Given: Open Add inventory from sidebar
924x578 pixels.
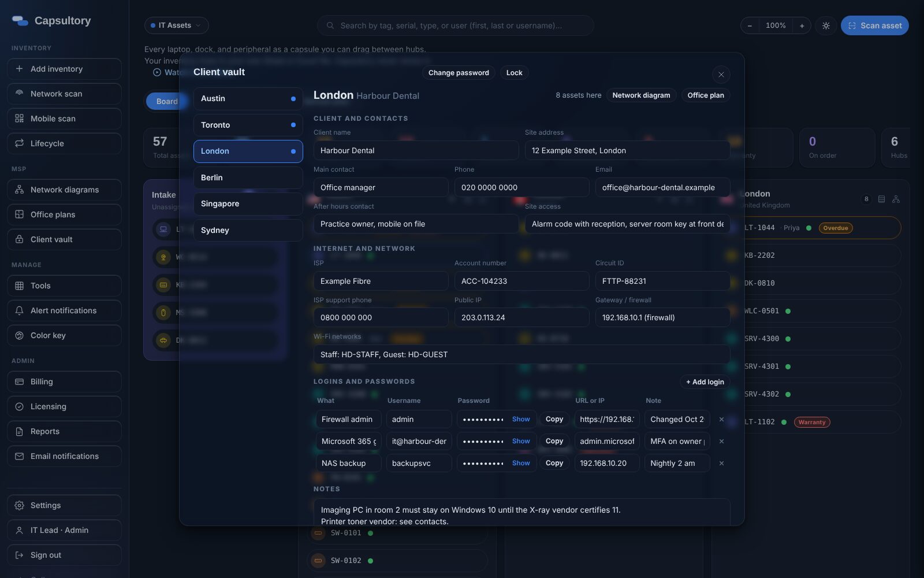Looking at the screenshot, I should 64,69.
